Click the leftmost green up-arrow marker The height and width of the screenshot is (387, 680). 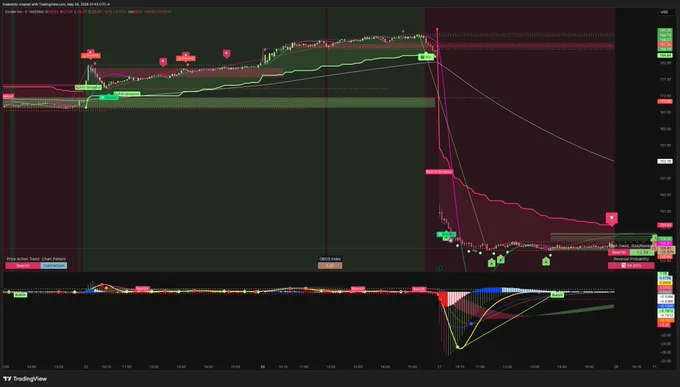491,263
